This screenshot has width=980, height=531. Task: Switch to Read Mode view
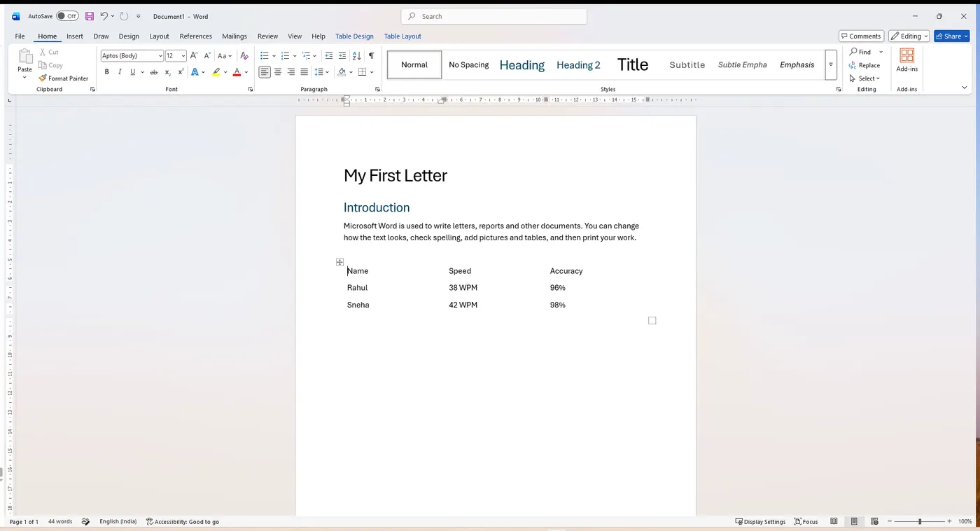point(834,521)
